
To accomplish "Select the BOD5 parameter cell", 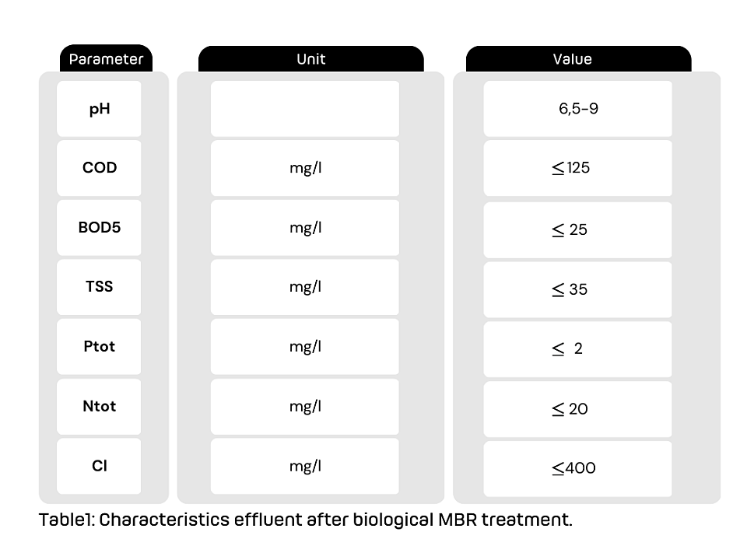I will click(x=99, y=228).
